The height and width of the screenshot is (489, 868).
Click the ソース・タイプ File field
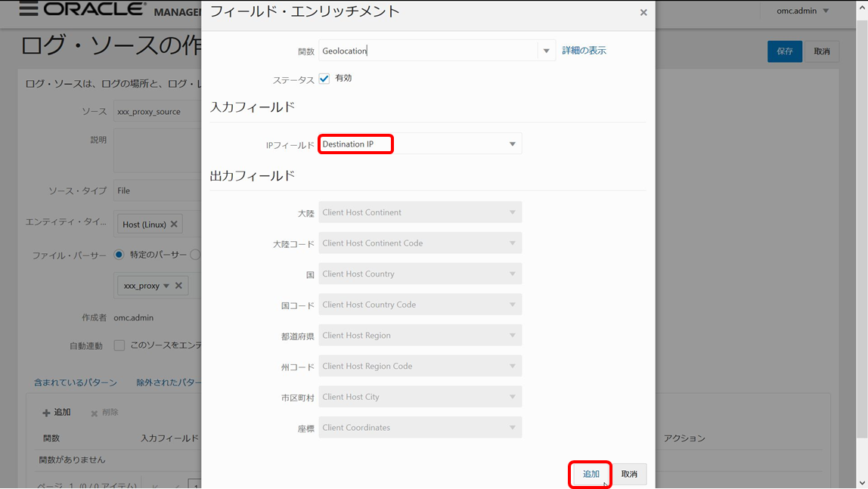tap(157, 190)
